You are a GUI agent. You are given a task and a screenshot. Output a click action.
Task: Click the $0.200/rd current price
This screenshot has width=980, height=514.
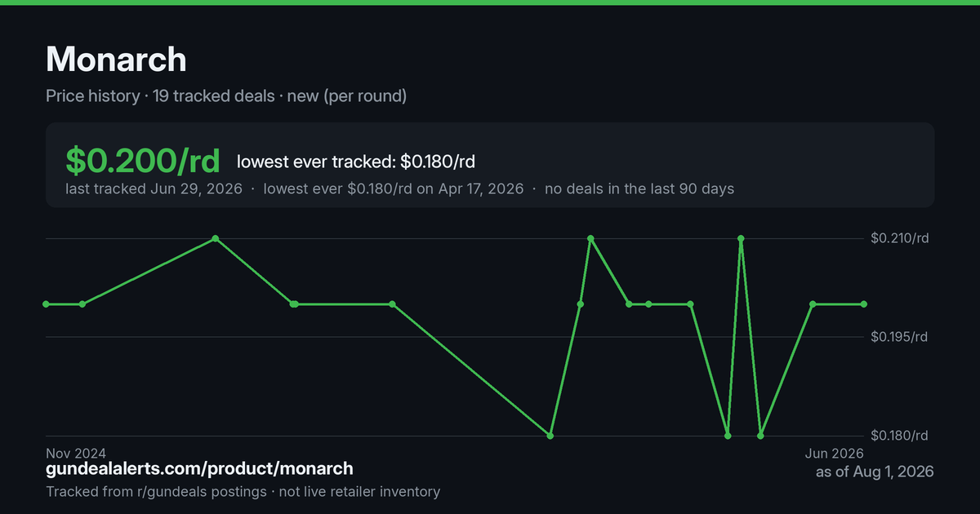[x=143, y=162]
